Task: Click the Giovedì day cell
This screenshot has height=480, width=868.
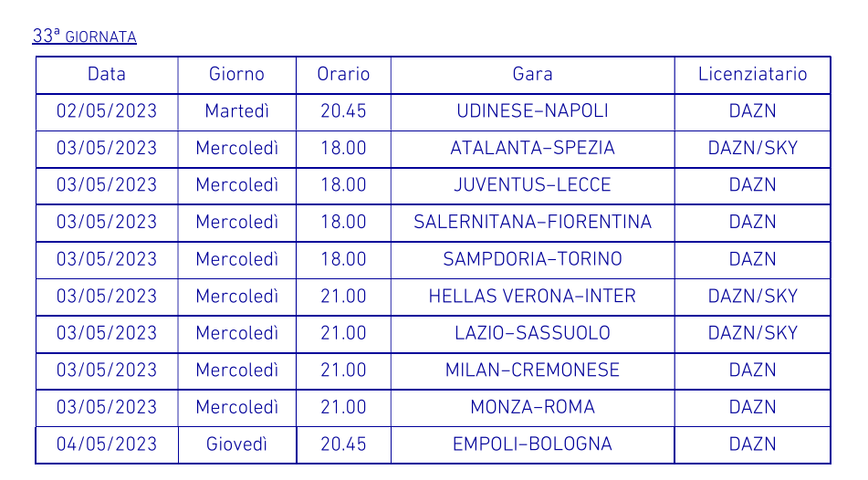Action: click(236, 444)
